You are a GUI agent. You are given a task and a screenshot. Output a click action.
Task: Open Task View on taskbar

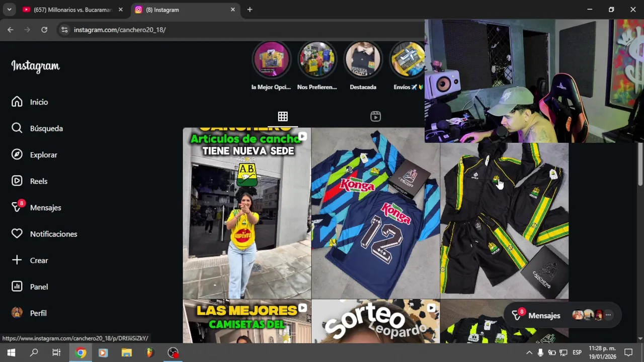pos(56,352)
